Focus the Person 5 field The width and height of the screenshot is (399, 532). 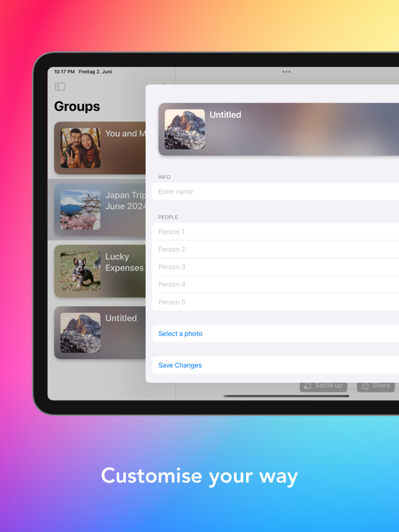coord(275,302)
